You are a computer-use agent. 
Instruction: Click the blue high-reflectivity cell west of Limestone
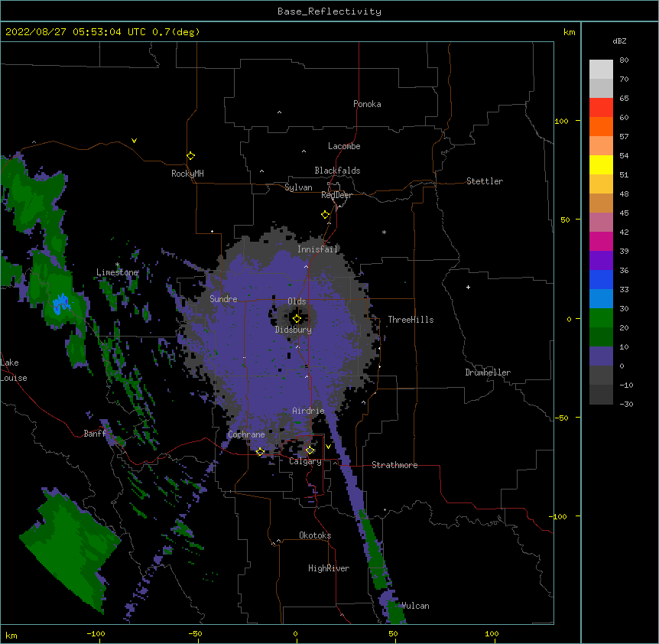[61, 304]
